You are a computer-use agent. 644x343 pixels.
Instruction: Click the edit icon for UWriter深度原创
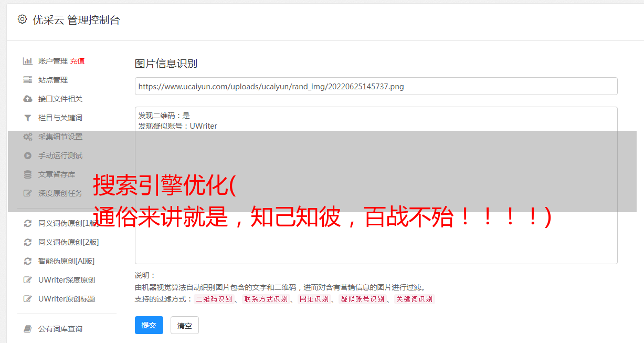pyautogui.click(x=28, y=280)
